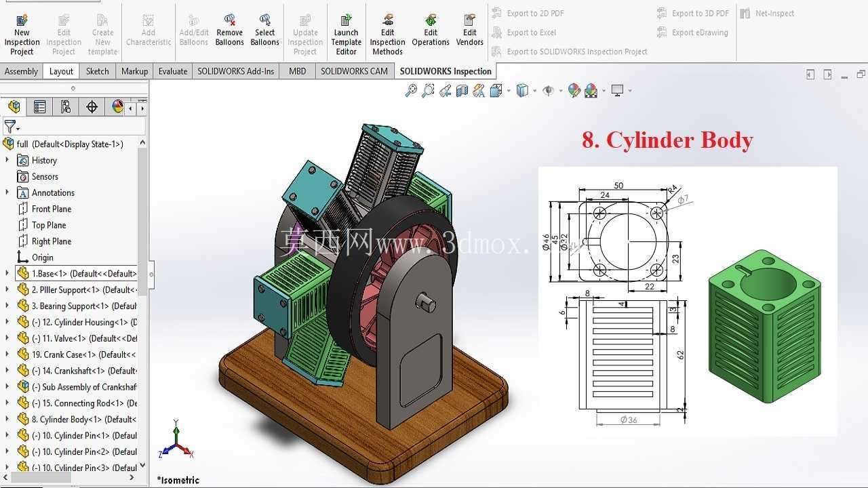Screen dimensions: 868x488
Task: Select Sensors folder
Action: (x=45, y=176)
